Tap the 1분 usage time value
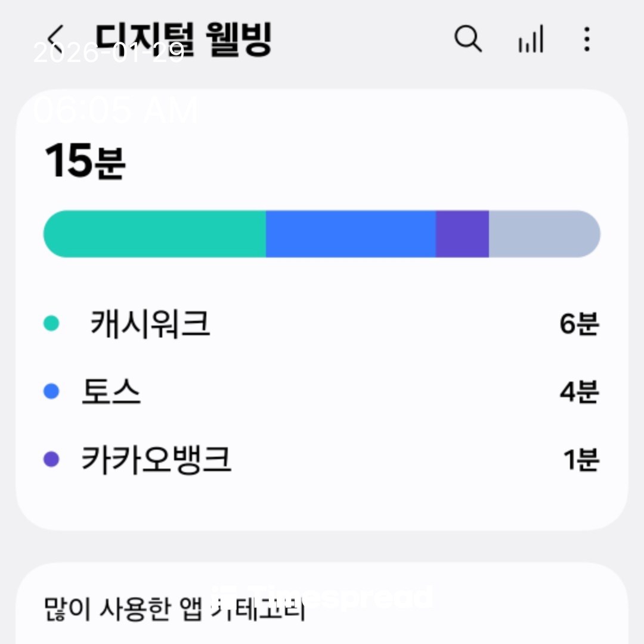Image resolution: width=644 pixels, height=644 pixels. (x=580, y=459)
